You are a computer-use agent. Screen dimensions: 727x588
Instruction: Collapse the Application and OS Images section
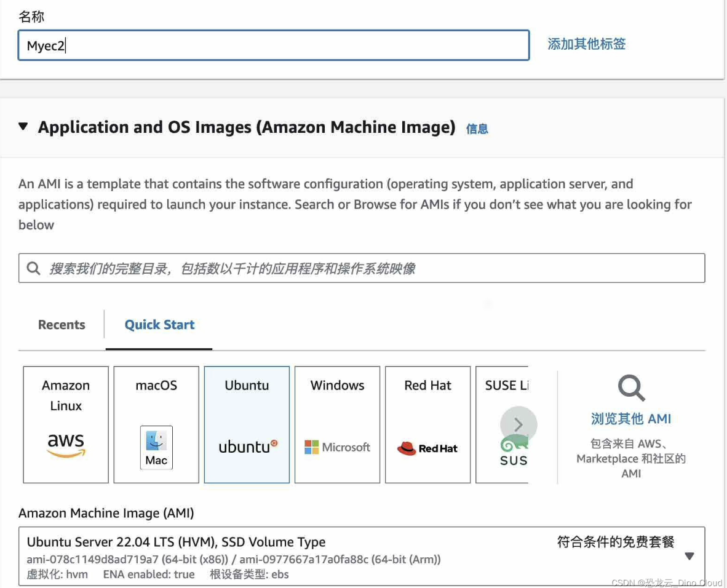point(23,127)
